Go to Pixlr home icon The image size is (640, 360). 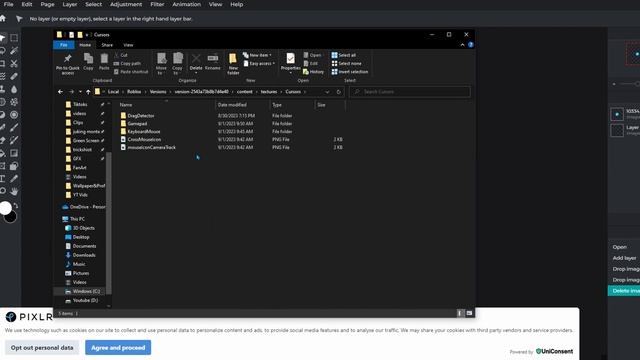pyautogui.click(x=3, y=18)
